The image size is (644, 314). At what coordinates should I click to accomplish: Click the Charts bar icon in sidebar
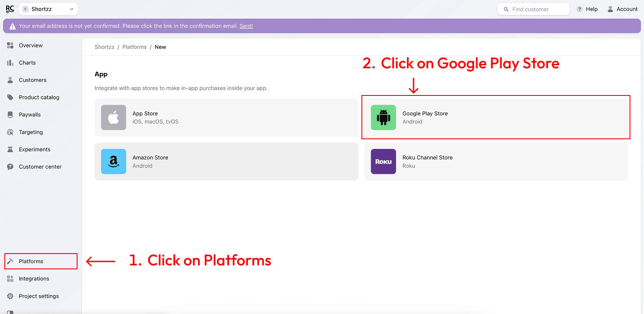(10, 63)
